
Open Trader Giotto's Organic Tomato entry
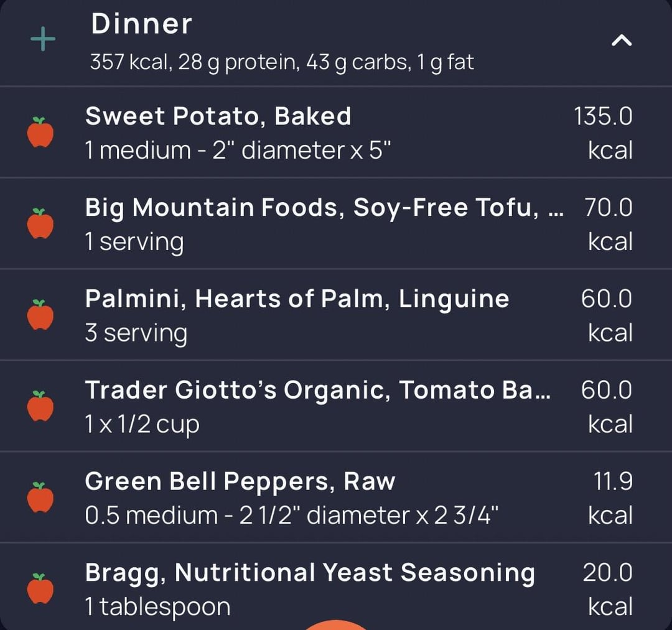317,391
